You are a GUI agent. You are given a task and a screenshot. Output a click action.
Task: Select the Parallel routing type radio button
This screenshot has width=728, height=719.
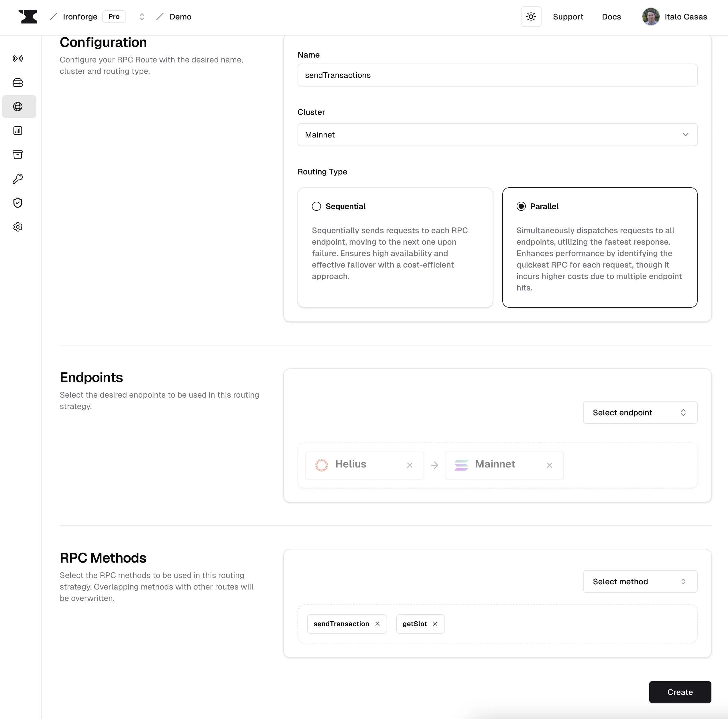tap(521, 206)
